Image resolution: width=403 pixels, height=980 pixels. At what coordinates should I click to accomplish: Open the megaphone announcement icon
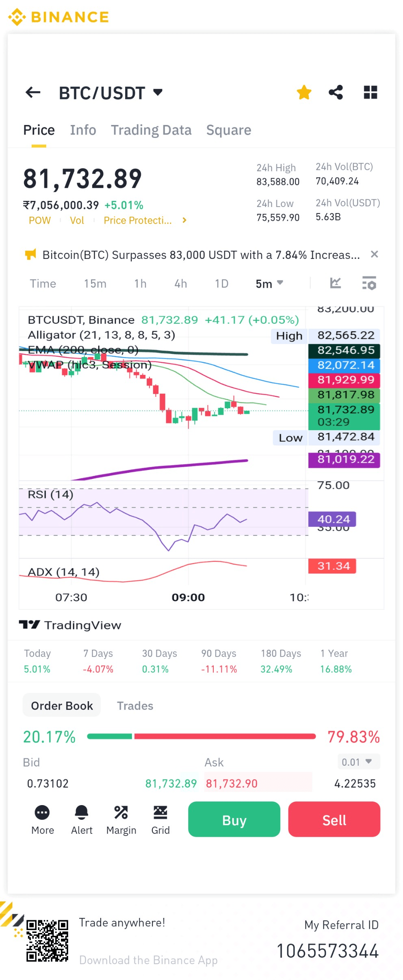(30, 254)
